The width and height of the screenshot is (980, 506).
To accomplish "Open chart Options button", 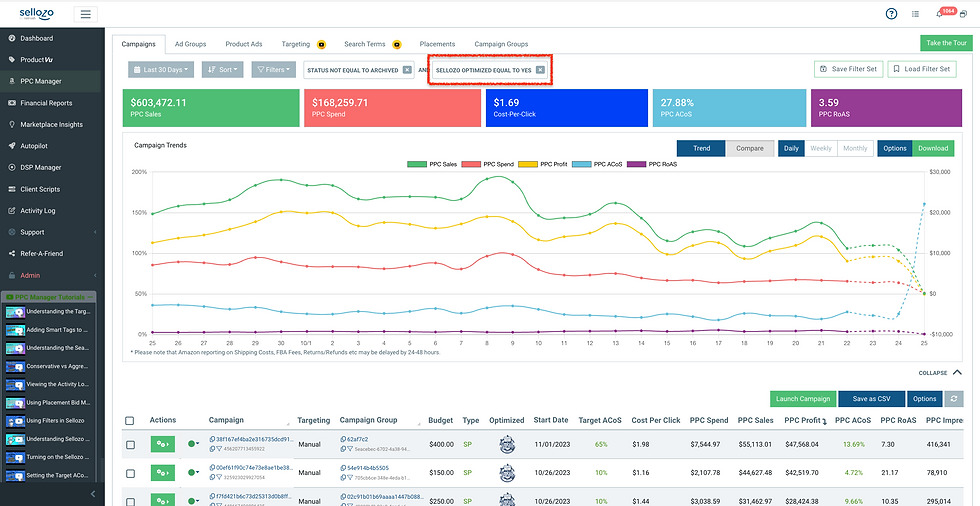I will (895, 148).
